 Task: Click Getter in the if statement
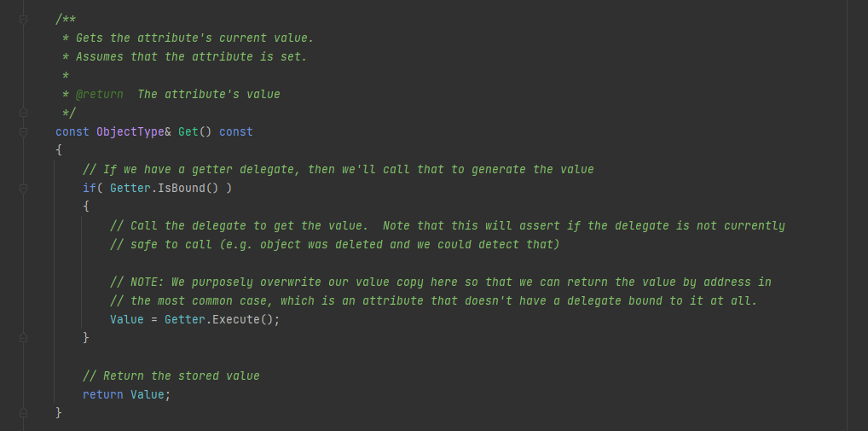(x=130, y=188)
